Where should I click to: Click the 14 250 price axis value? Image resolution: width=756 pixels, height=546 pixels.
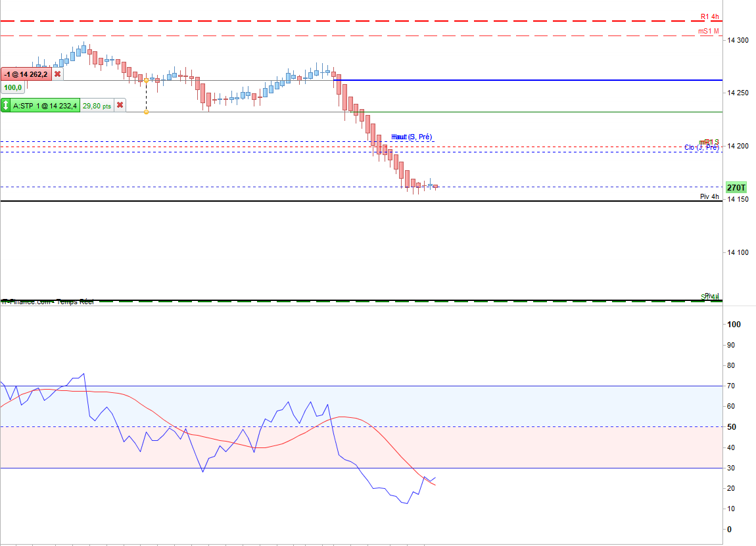coord(738,93)
